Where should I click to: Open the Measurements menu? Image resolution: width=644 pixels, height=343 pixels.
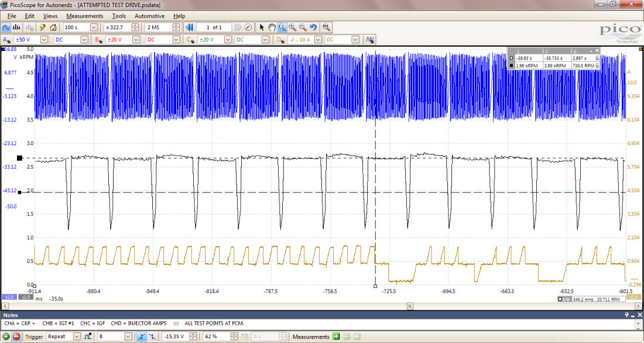(85, 16)
